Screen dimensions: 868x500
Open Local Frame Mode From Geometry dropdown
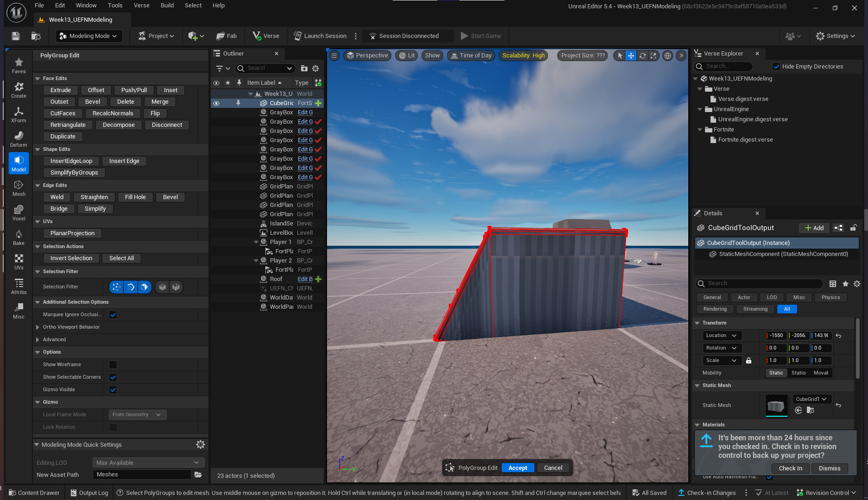[138, 415]
